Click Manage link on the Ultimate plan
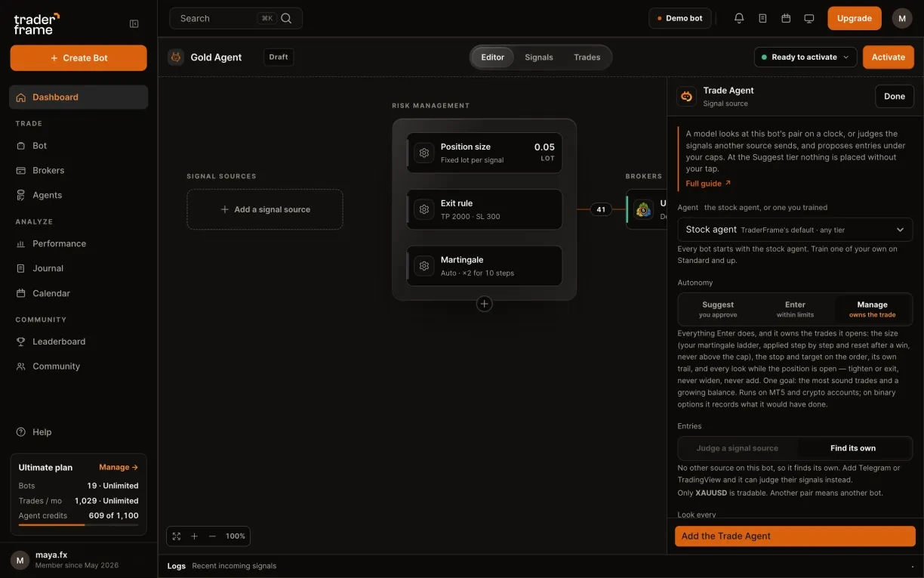This screenshot has width=924, height=578. tap(119, 467)
